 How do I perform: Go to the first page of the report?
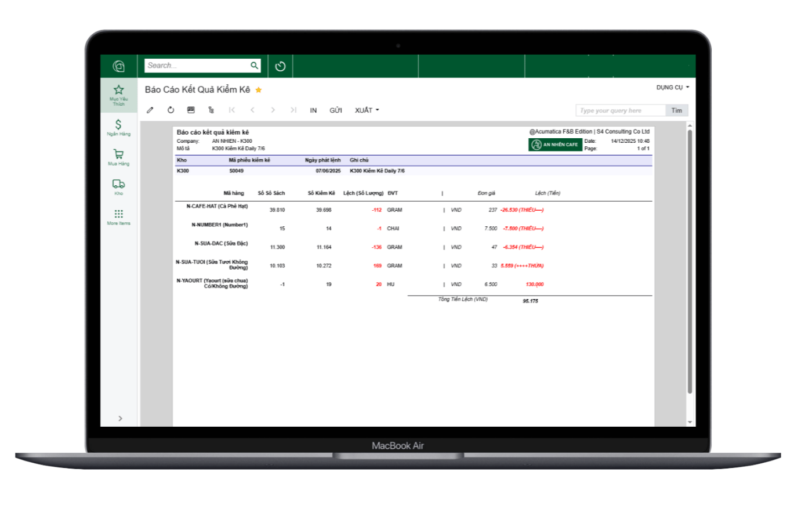(232, 110)
